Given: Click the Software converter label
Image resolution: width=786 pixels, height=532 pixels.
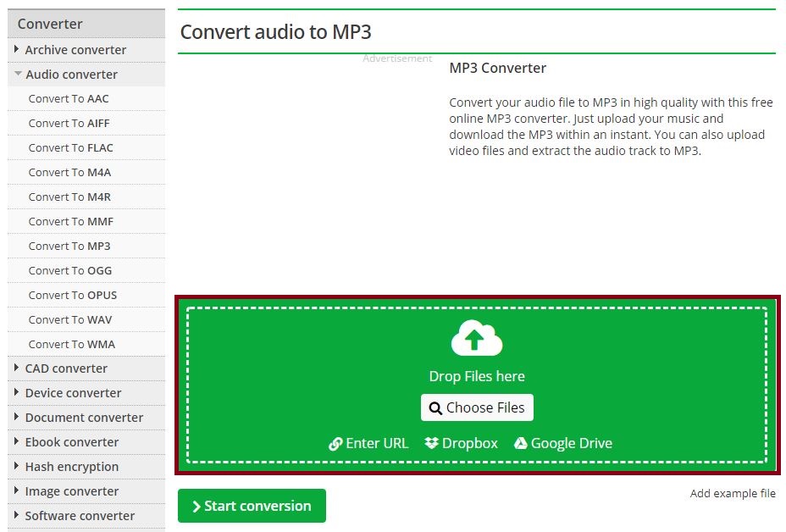Looking at the screenshot, I should pos(80,516).
